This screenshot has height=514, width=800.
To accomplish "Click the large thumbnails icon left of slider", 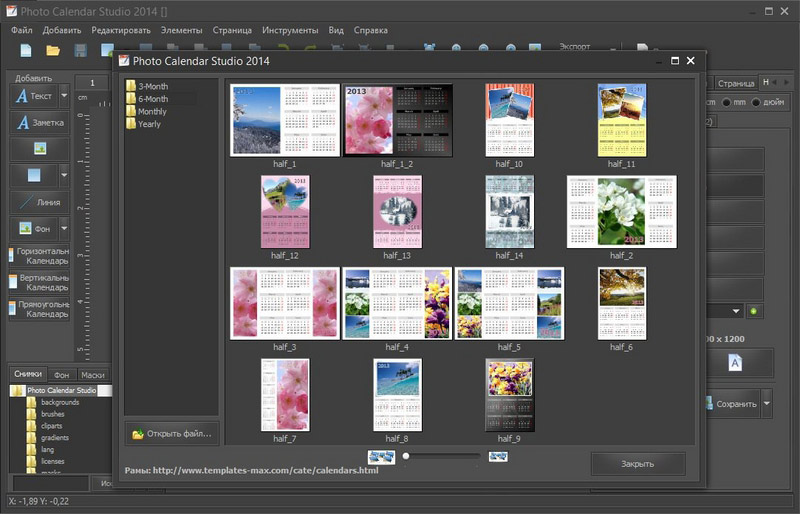I will coord(381,456).
